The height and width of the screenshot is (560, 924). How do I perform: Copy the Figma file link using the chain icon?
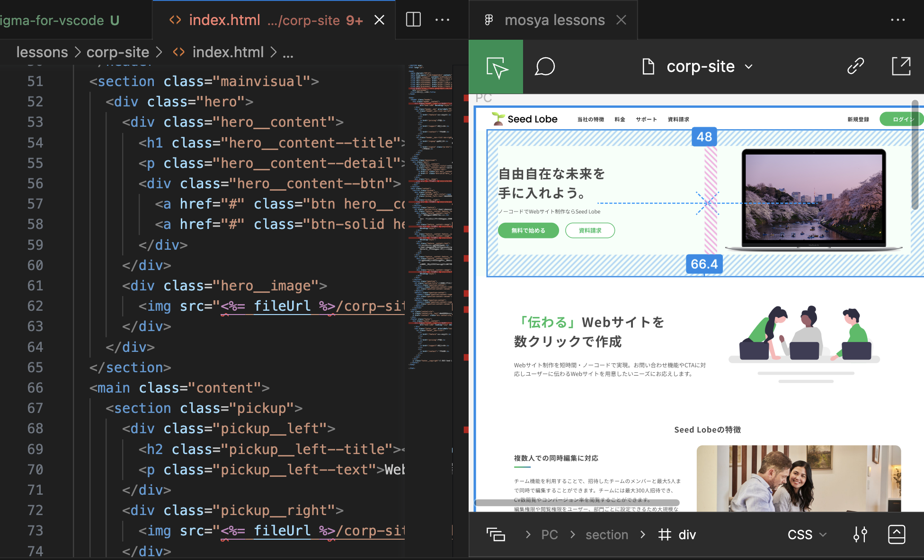point(855,66)
